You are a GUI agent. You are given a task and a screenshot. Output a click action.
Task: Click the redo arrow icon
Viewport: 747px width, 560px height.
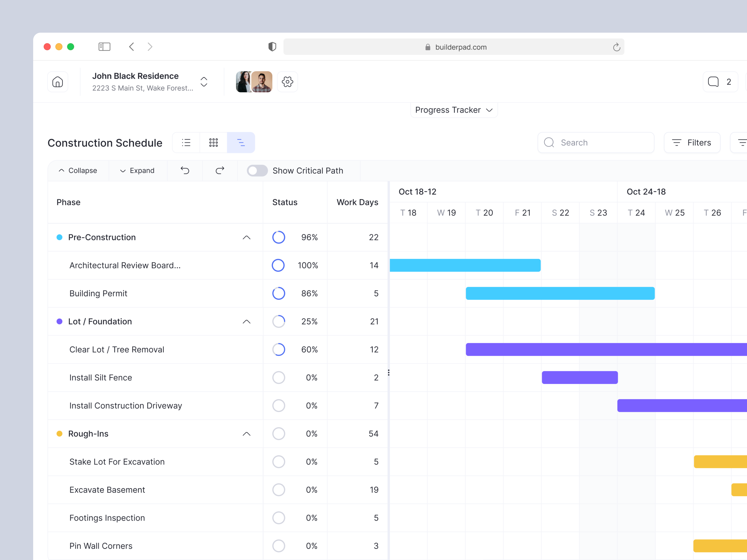220,170
